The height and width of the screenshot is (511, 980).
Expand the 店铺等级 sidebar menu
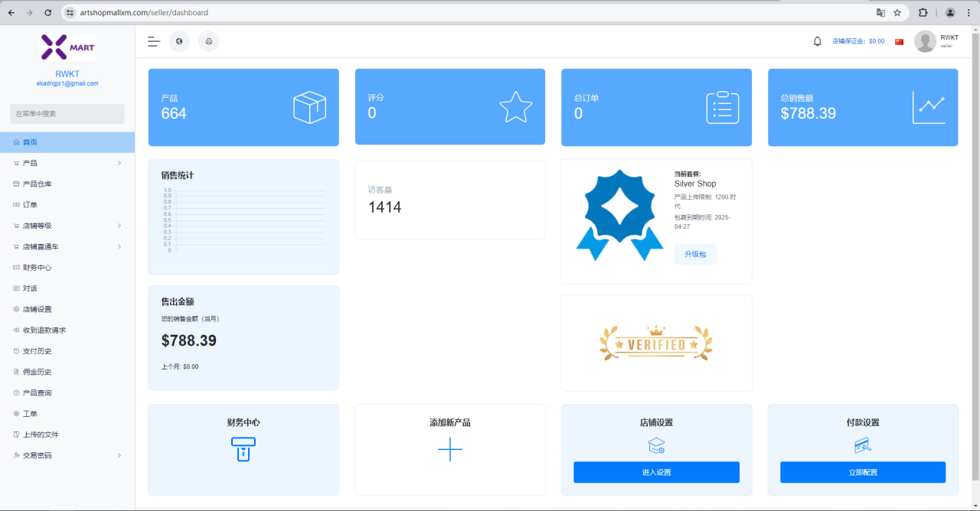tap(67, 226)
